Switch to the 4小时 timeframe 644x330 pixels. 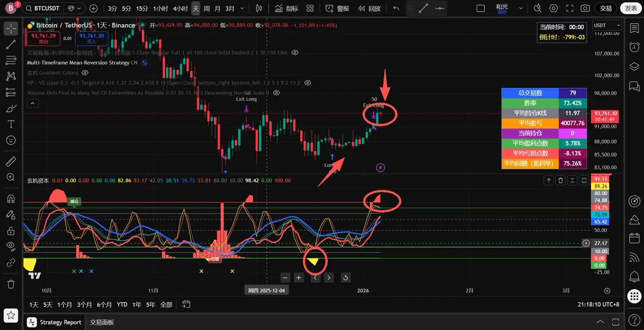(180, 8)
